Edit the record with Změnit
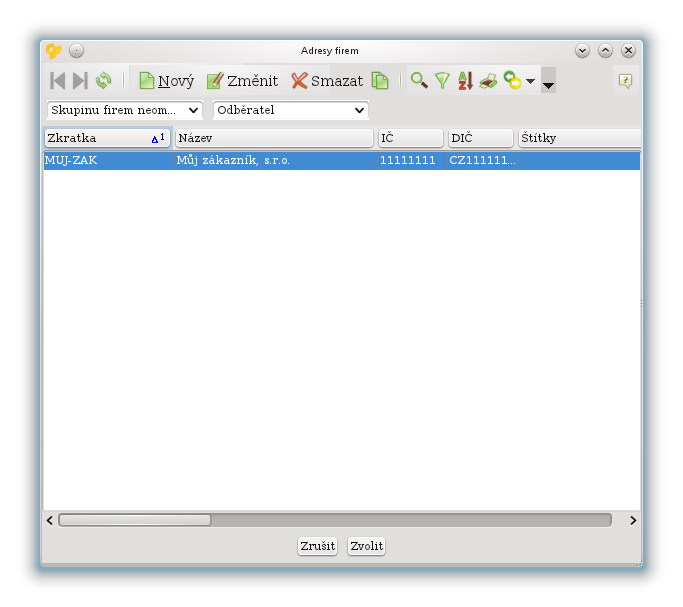 click(x=242, y=81)
